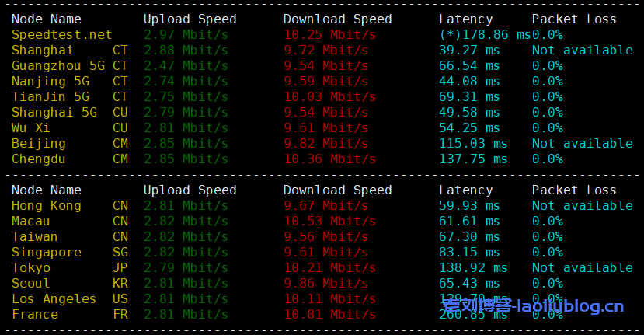
Task: Select France download speed 10.81 Mbit/s
Action: [x=330, y=315]
